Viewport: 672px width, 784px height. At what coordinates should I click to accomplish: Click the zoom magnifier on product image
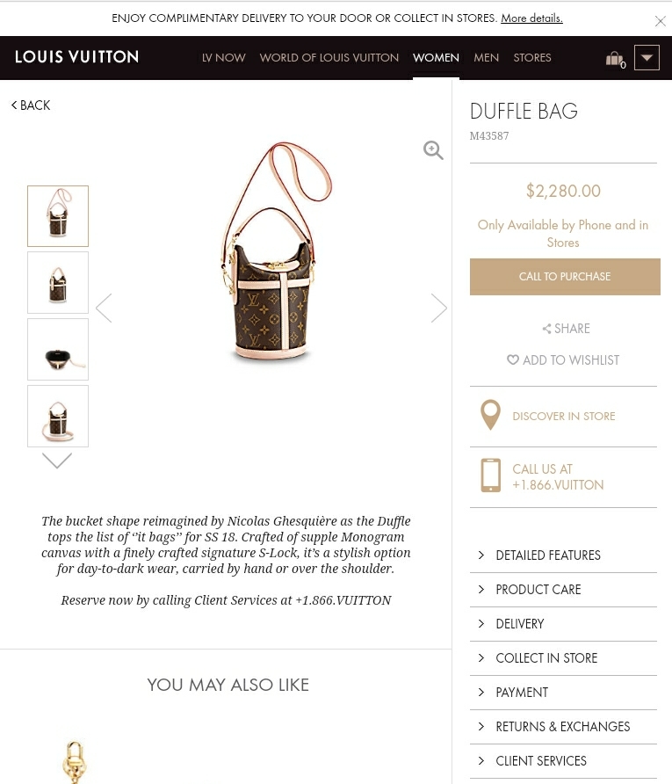click(x=433, y=150)
